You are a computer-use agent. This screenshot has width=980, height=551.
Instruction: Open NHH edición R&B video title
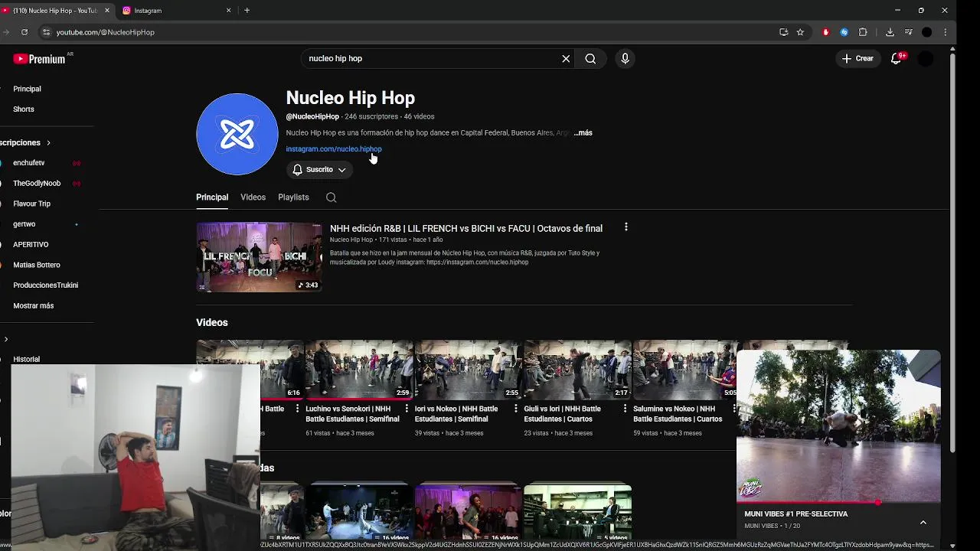[466, 228]
